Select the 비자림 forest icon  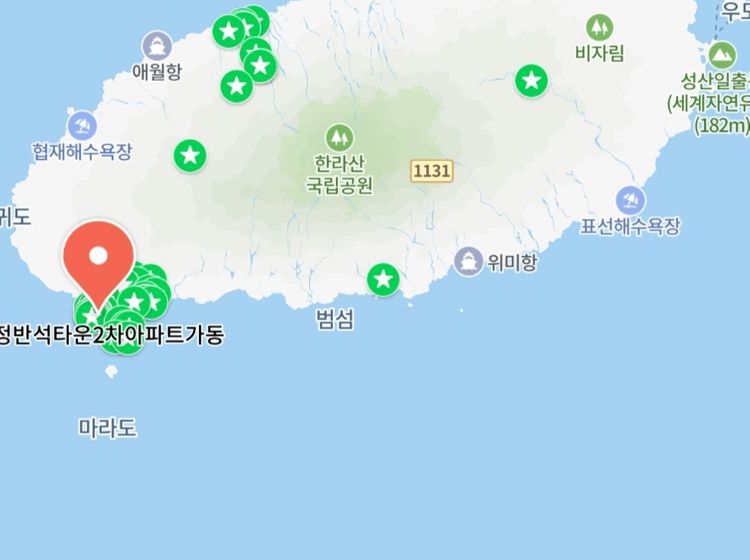coord(599,28)
